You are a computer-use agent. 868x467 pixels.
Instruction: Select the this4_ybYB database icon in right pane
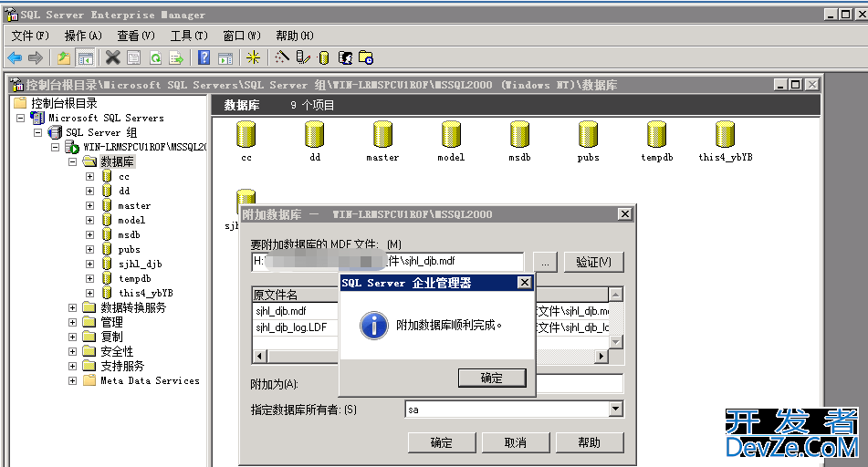point(726,134)
